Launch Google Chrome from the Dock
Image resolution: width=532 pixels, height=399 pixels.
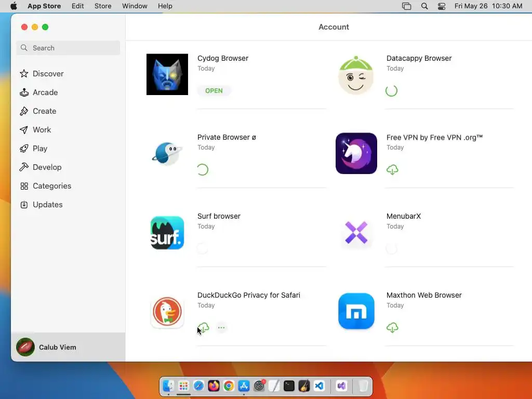pyautogui.click(x=229, y=386)
